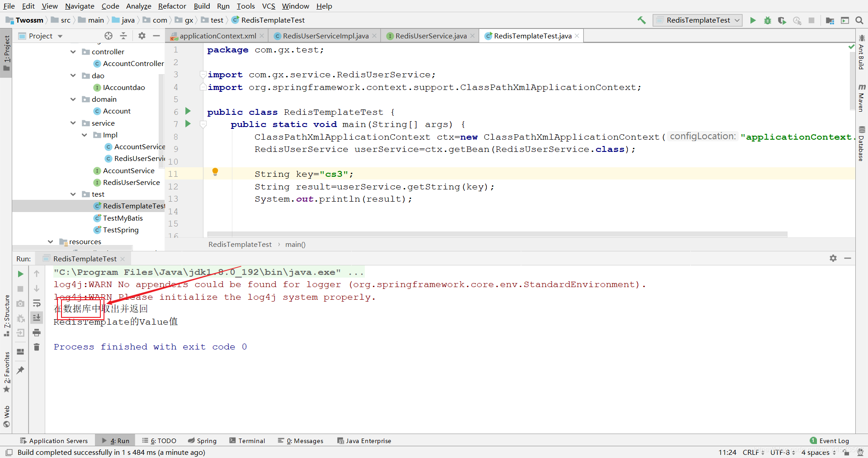The image size is (868, 458).
Task: Click the trash icon to clear console output
Action: 37,347
